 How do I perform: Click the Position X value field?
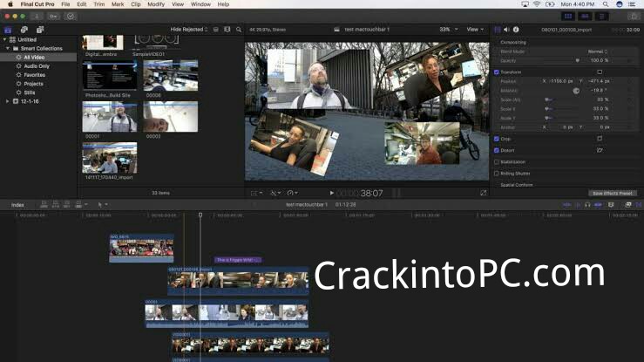[x=560, y=81]
